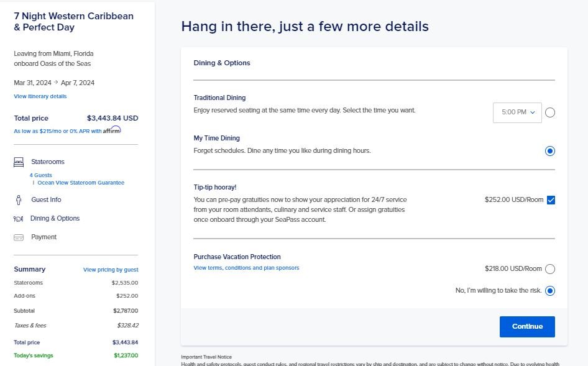Open View terms, conditions and plan sponsors link
Image resolution: width=588 pixels, height=366 pixels.
tap(246, 268)
